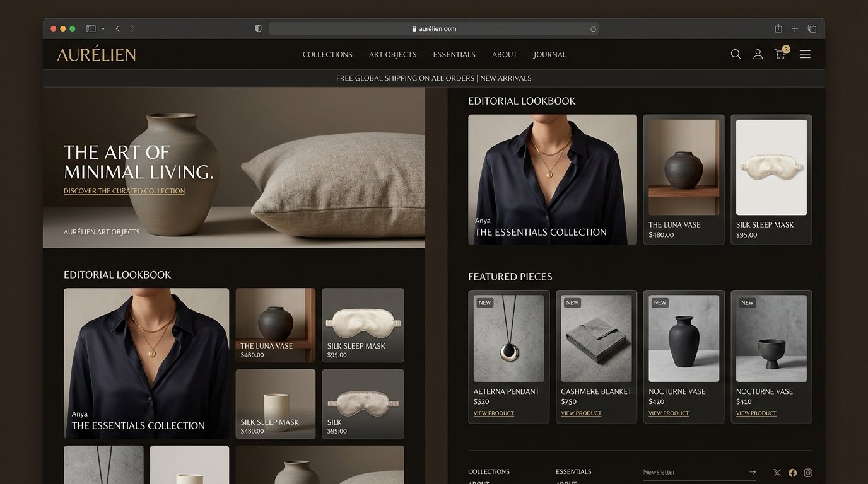
Task: Open the $95.00 Silk Sleep Mask left lookbook card
Action: point(363,326)
